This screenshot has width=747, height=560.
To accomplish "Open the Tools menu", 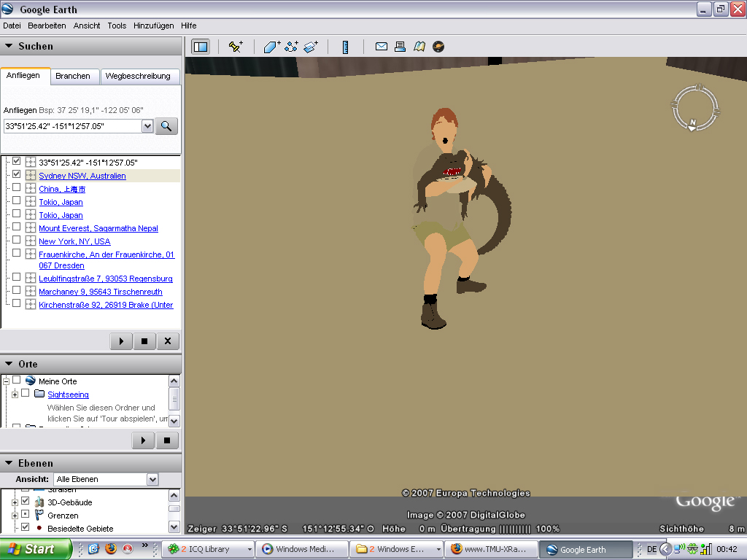I will tap(117, 26).
